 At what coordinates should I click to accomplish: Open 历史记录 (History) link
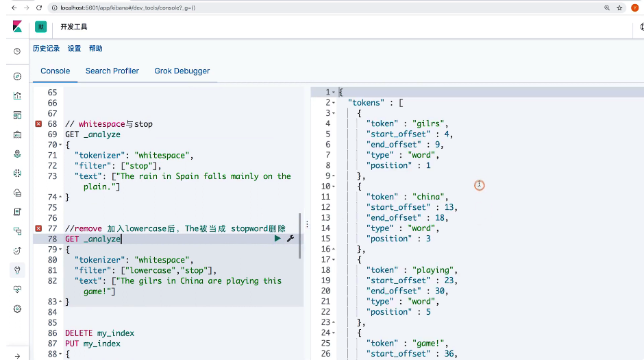[46, 49]
